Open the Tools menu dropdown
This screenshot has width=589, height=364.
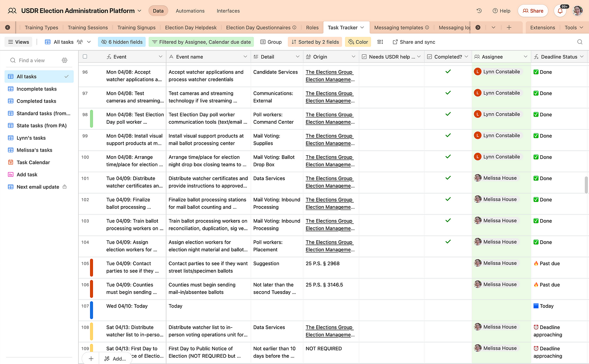574,27
